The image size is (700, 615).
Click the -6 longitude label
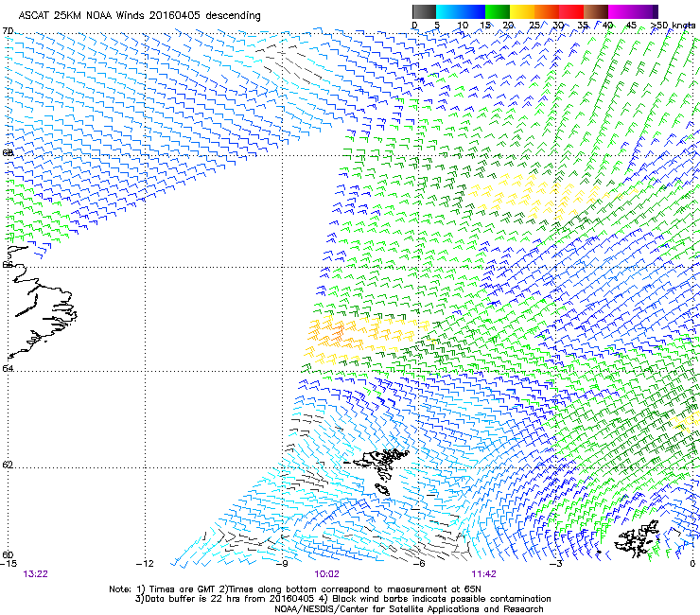click(419, 564)
